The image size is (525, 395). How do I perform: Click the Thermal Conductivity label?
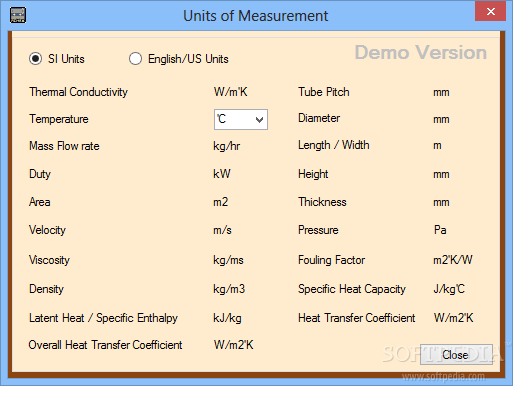click(x=78, y=92)
